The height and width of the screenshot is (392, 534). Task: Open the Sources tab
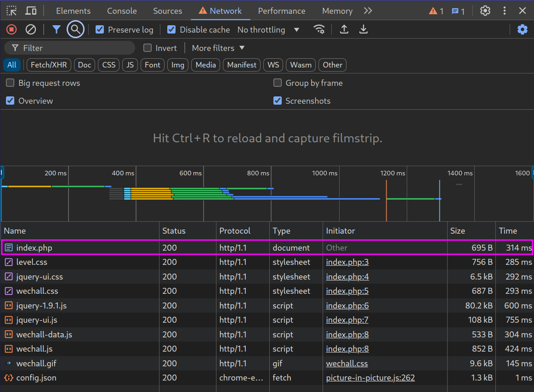(168, 11)
